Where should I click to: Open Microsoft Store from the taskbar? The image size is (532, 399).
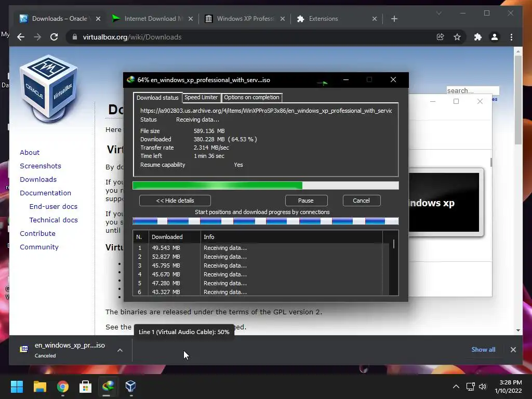point(85,386)
